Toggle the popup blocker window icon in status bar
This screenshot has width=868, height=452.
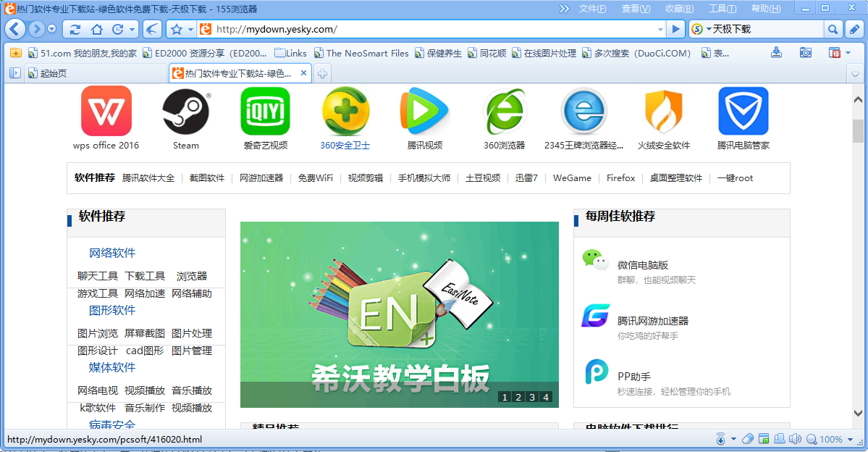pyautogui.click(x=763, y=439)
